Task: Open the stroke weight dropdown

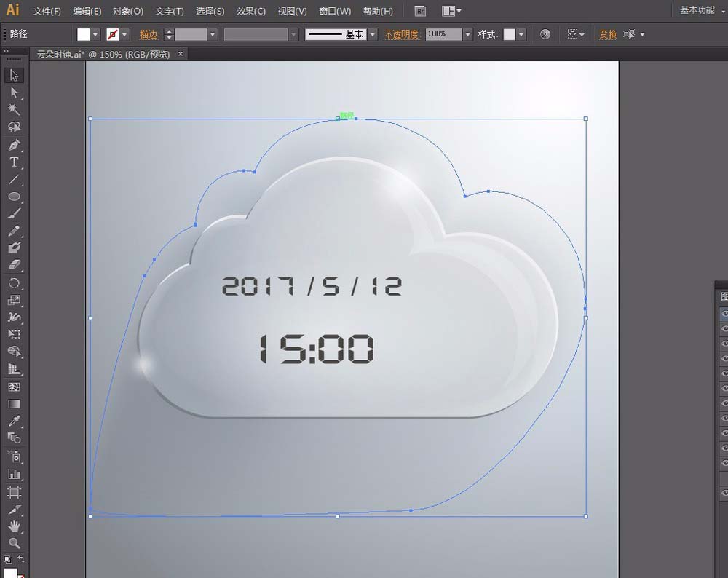Action: pos(212,34)
